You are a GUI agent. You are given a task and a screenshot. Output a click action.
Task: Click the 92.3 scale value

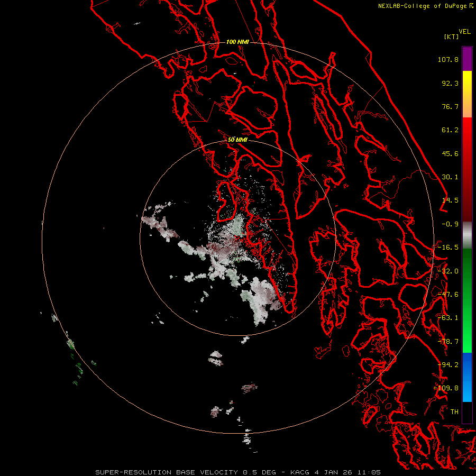[x=450, y=83]
